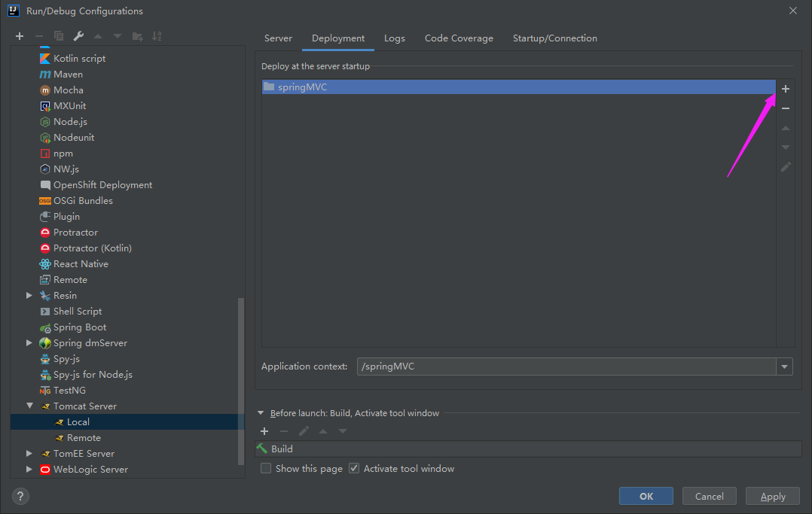Click the configuration list scrollbar
812x514 pixels.
[x=241, y=382]
